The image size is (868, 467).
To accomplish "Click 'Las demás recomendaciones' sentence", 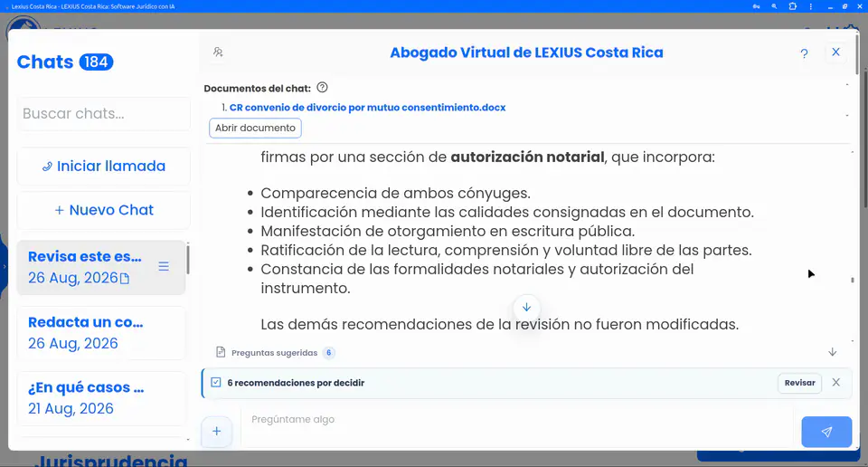I will tap(499, 324).
